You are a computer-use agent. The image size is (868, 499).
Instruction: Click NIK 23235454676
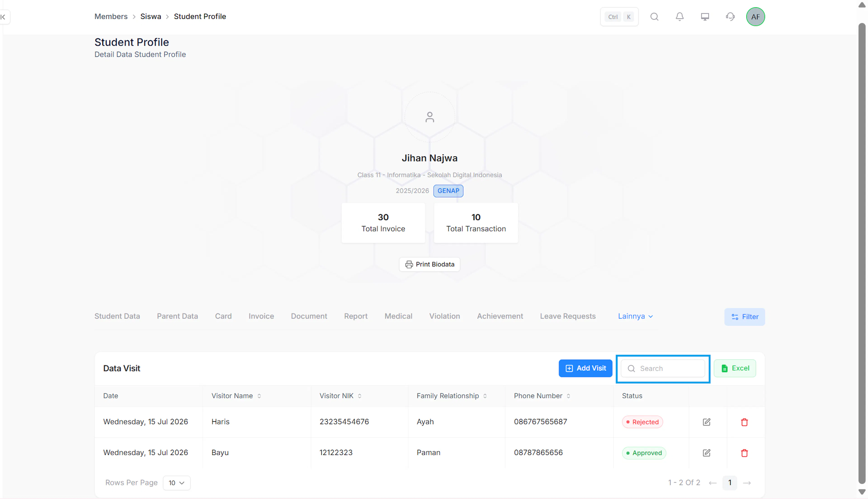344,421
